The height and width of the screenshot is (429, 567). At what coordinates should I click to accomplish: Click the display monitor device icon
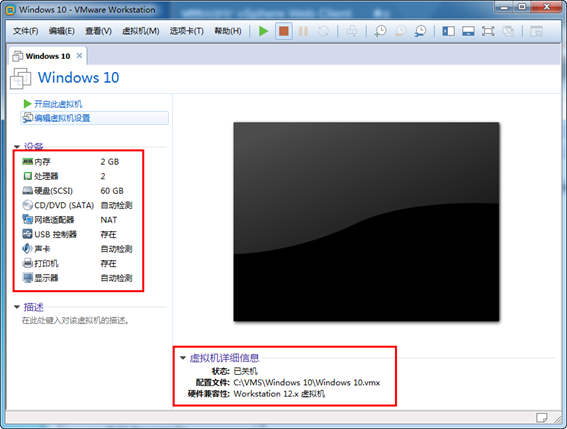coord(27,278)
